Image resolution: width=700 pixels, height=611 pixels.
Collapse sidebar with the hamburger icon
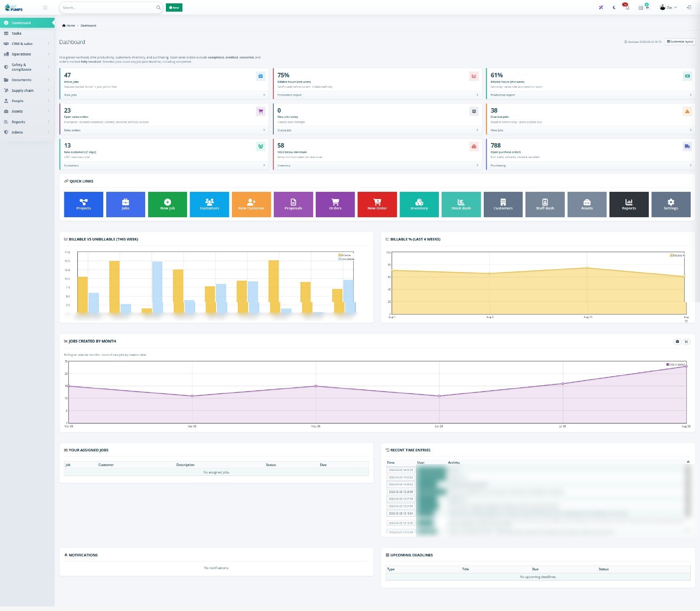(45, 8)
